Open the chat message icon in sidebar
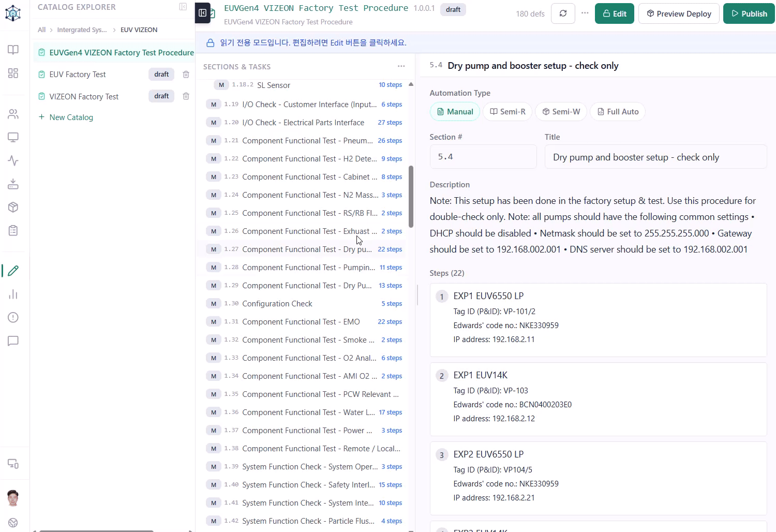 point(13,341)
